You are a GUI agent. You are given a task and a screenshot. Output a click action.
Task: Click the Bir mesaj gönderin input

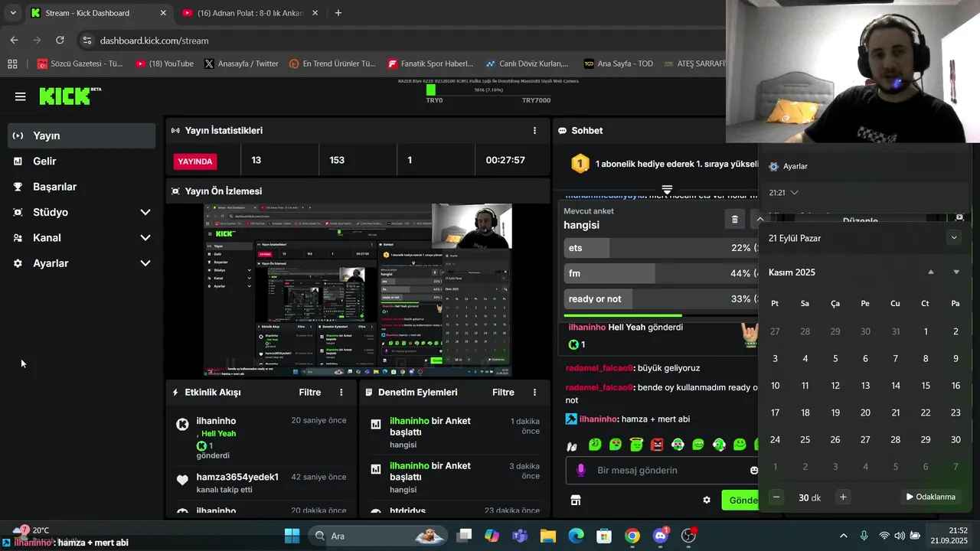tap(662, 470)
